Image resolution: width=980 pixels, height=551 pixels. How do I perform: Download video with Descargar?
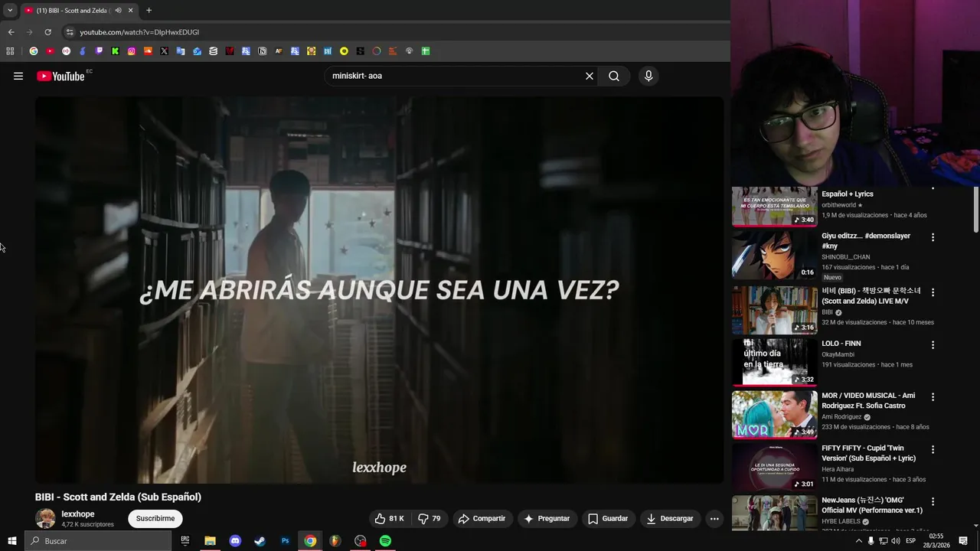[670, 518]
